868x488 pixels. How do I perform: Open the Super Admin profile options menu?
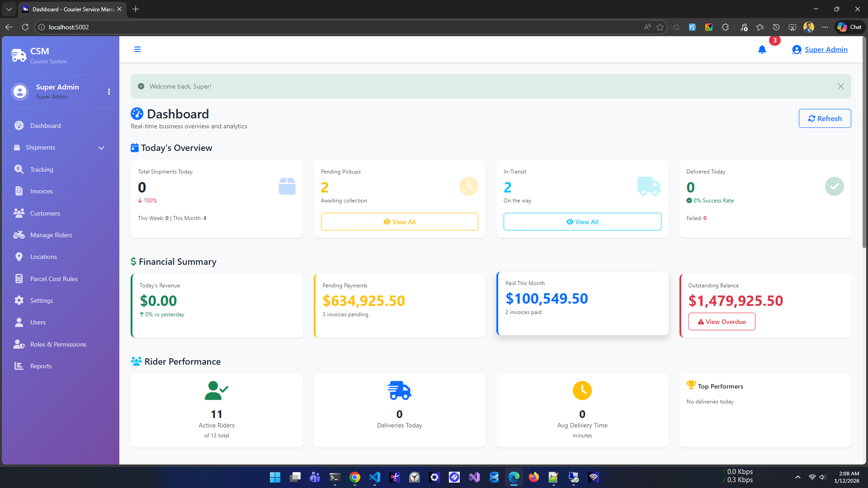coord(109,91)
